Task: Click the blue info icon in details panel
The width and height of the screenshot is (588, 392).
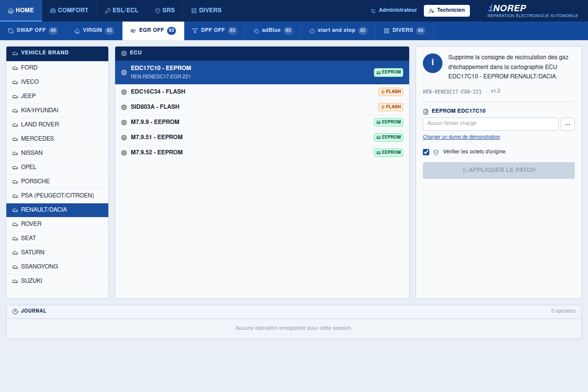Action: tap(433, 63)
